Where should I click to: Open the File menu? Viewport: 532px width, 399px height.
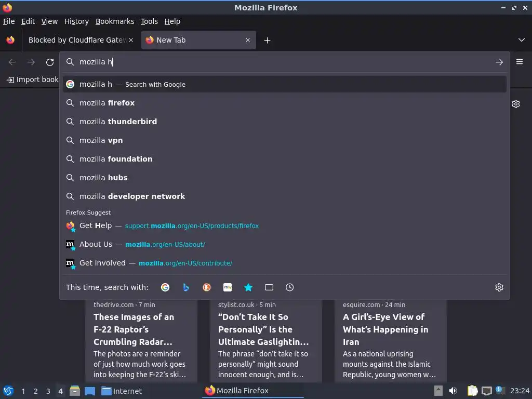(9, 21)
